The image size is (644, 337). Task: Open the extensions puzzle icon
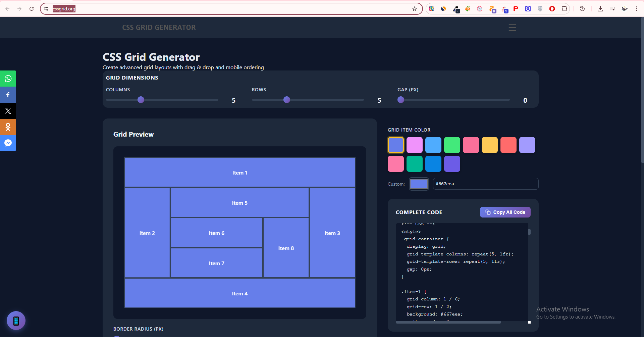565,9
